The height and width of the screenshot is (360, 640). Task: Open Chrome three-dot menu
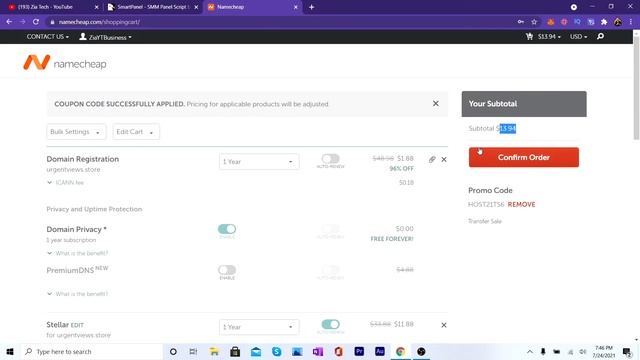coord(631,22)
